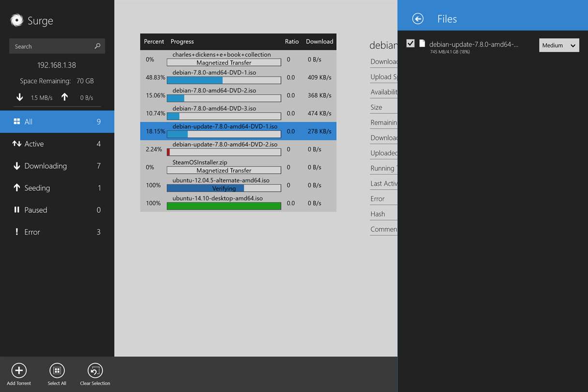Click the 745 MB/4.1 GB (18%) file size text
This screenshot has height=392, width=588.
coord(450,52)
